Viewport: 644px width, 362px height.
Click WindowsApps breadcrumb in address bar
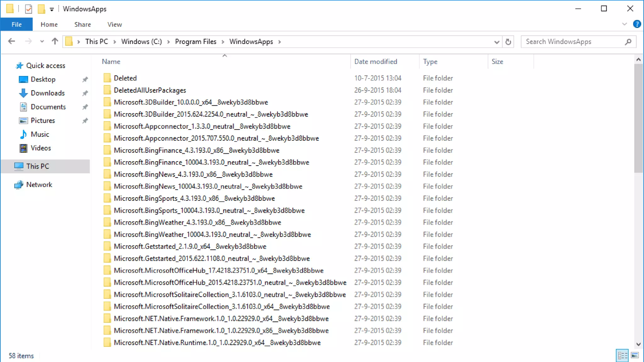[251, 41]
